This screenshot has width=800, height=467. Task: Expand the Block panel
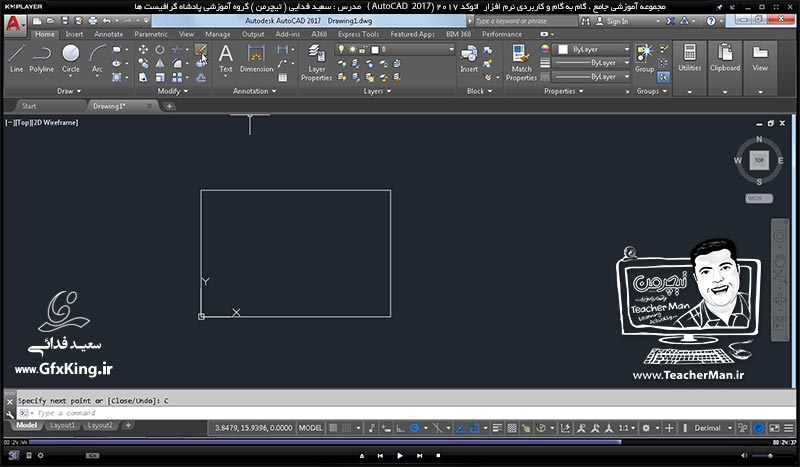coord(480,91)
